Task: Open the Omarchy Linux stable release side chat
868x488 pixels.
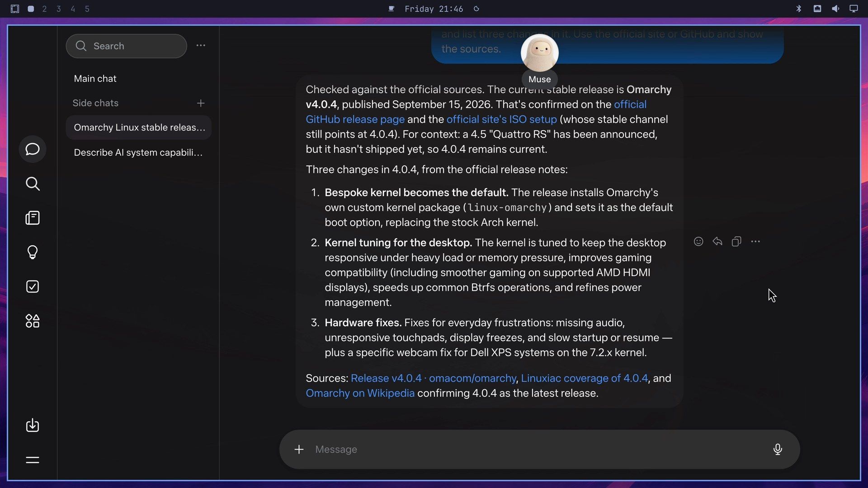Action: 139,127
